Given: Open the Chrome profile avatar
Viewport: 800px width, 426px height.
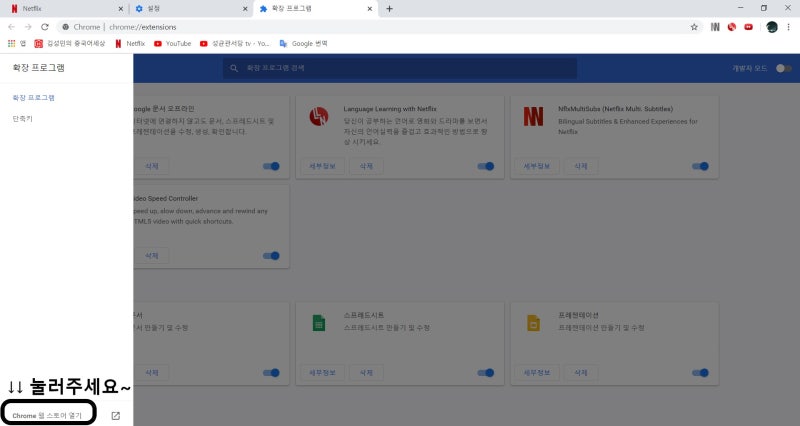Looking at the screenshot, I should (772, 27).
